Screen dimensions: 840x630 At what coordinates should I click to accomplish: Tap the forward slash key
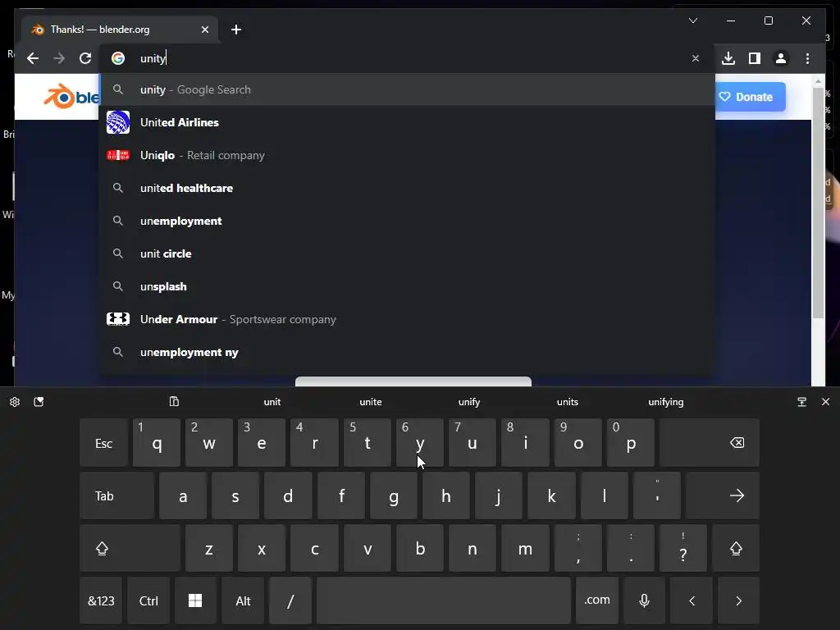pyautogui.click(x=290, y=600)
